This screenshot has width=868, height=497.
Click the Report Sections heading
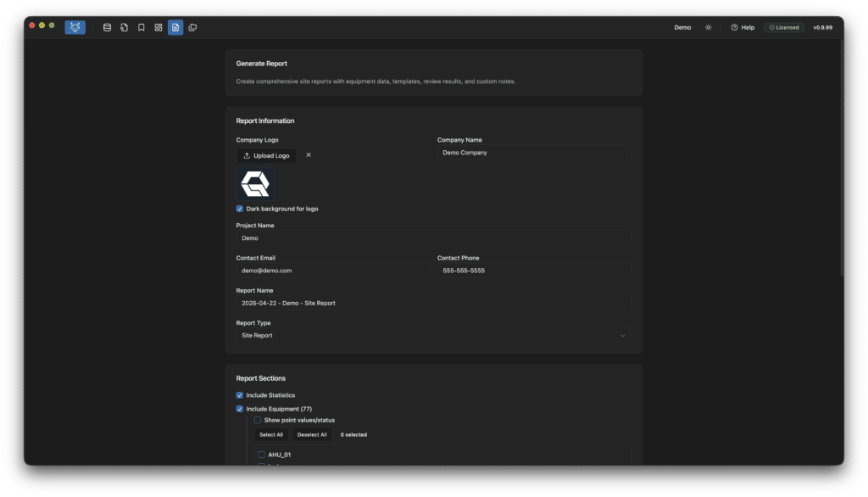pos(261,378)
